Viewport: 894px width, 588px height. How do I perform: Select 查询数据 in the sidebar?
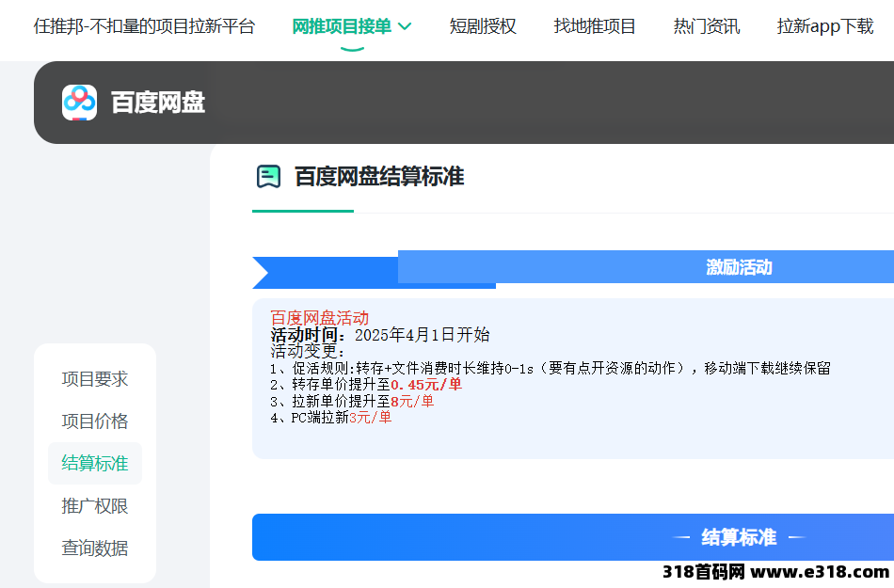[95, 548]
